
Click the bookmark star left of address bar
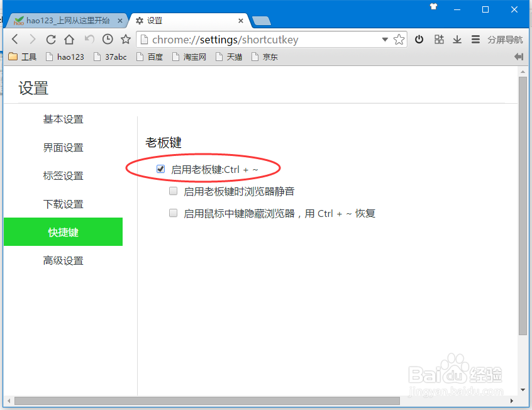coord(126,40)
